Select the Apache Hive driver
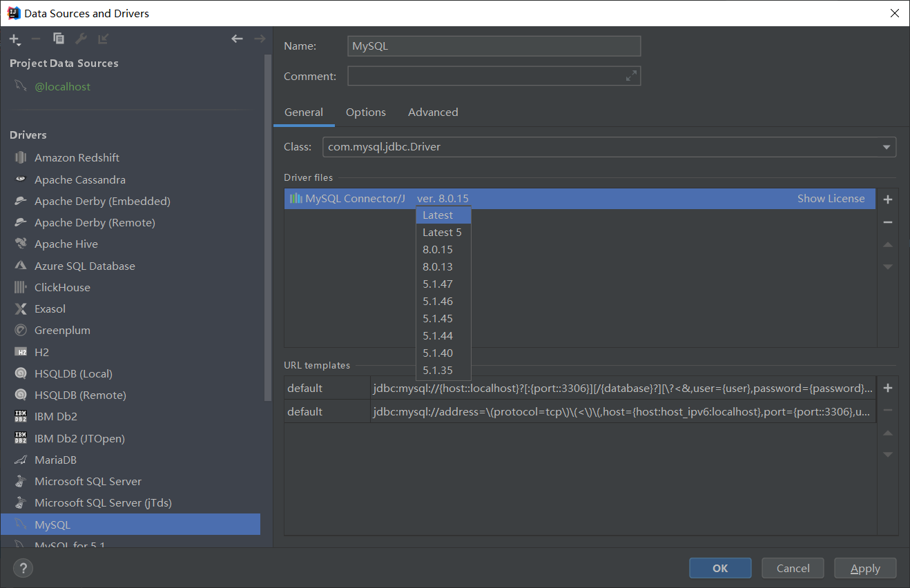Image resolution: width=910 pixels, height=588 pixels. tap(130, 244)
